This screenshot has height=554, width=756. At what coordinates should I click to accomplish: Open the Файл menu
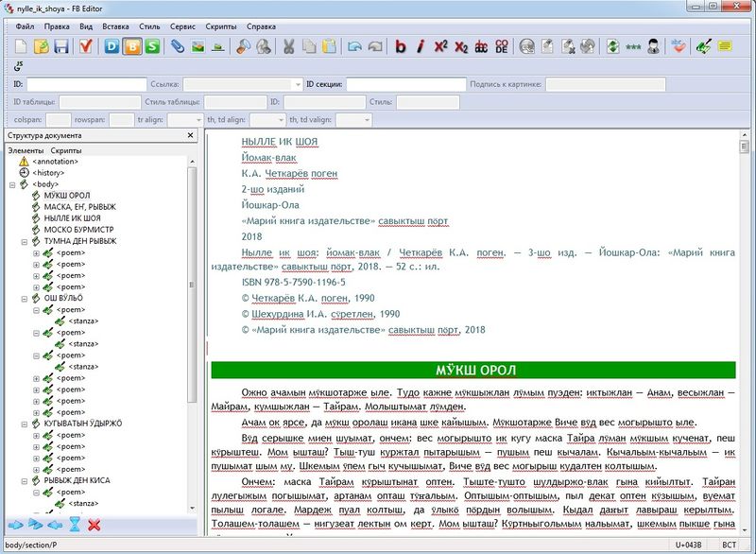coord(25,26)
